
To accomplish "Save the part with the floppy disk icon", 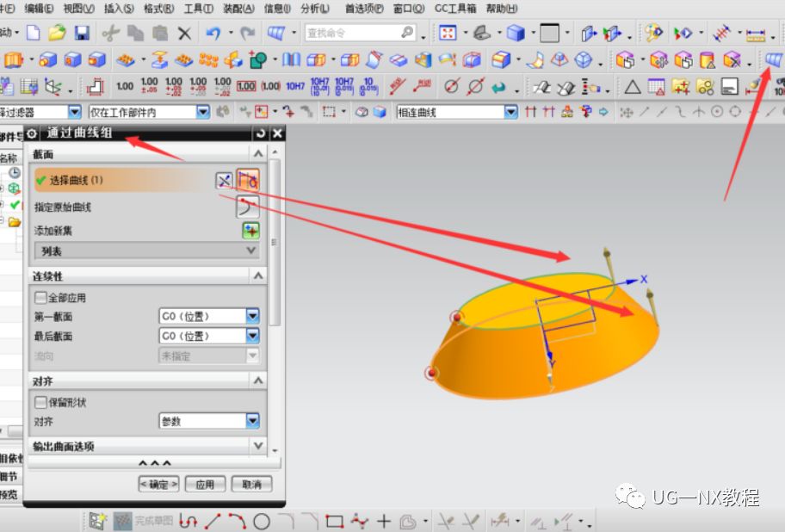I will pyautogui.click(x=82, y=33).
